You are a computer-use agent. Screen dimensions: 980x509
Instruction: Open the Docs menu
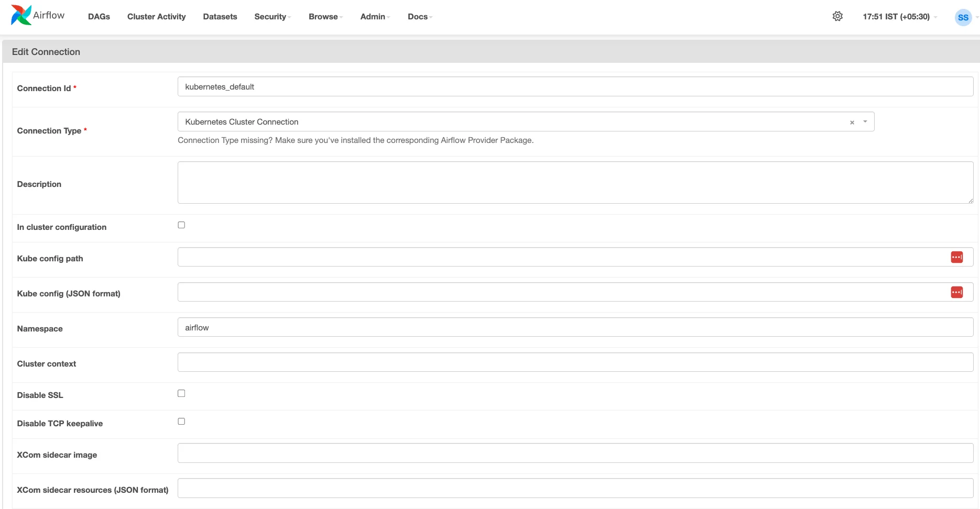coord(419,17)
